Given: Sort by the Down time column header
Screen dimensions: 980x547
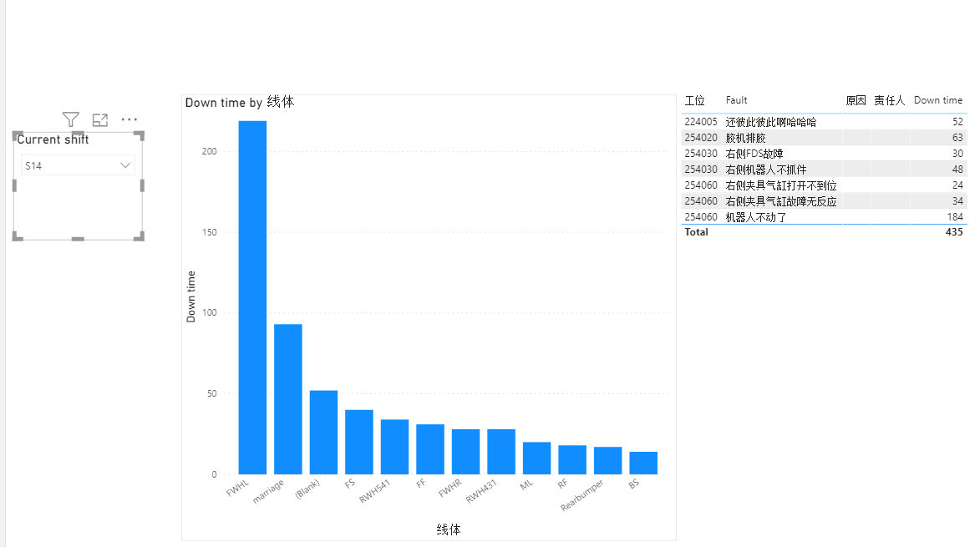Looking at the screenshot, I should (x=938, y=100).
